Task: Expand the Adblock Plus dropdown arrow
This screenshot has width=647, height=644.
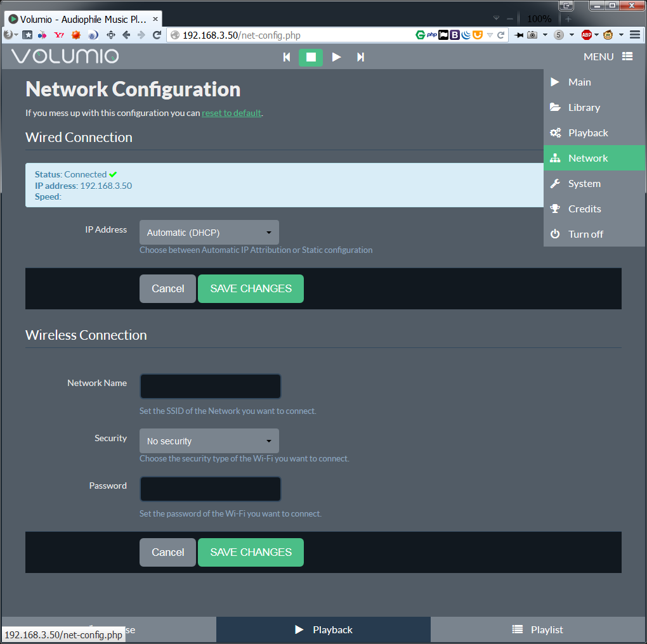Action: [596, 35]
